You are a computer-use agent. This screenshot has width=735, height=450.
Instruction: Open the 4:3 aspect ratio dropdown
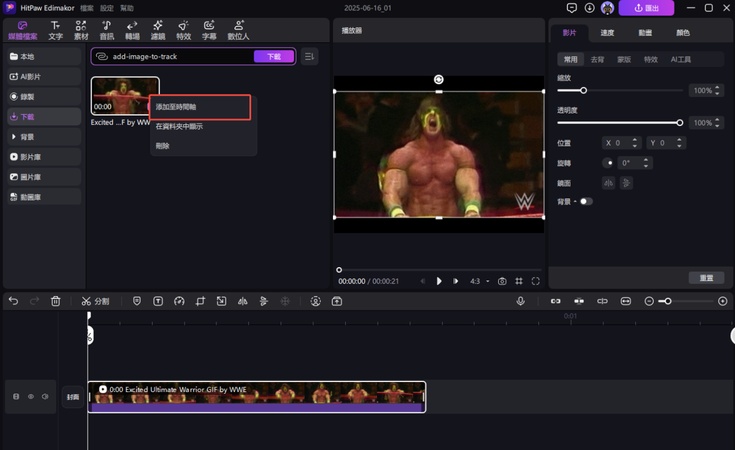point(477,282)
